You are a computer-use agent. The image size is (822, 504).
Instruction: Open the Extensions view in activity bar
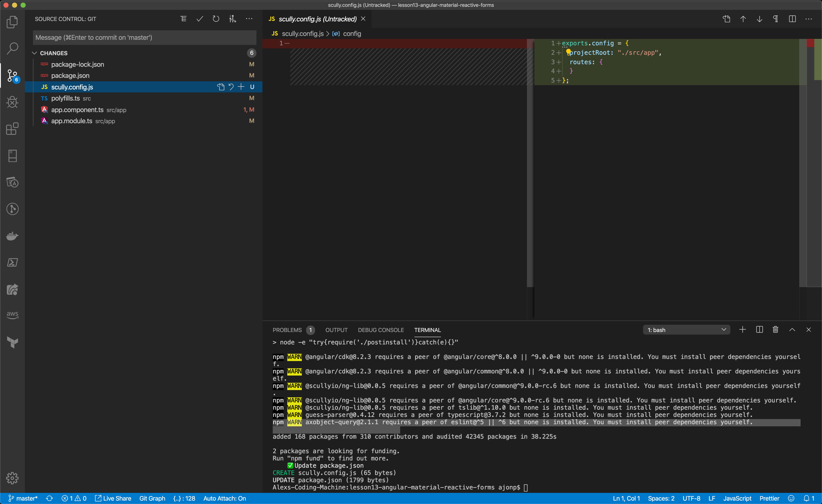[x=12, y=129]
